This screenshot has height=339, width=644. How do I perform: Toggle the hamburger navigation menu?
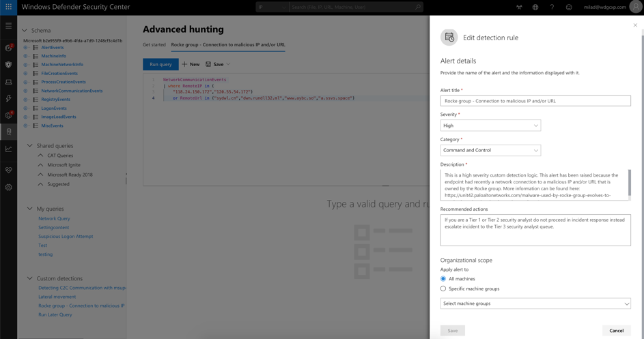(x=9, y=26)
